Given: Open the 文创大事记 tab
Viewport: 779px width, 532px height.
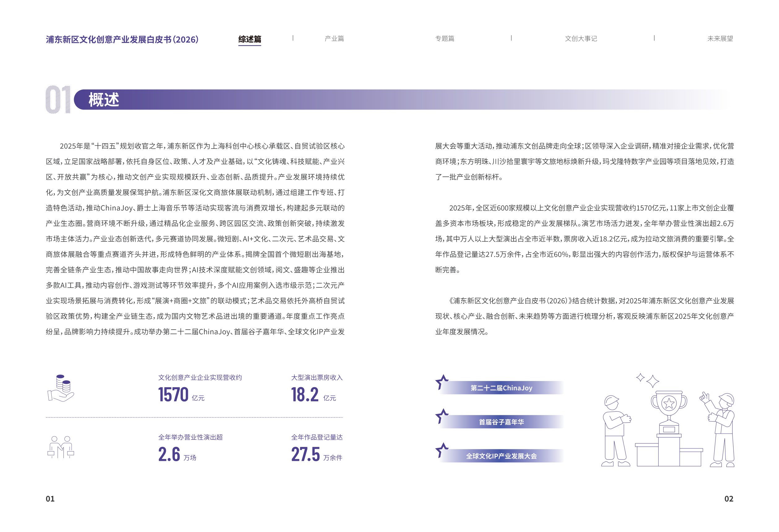Looking at the screenshot, I should pos(581,38).
